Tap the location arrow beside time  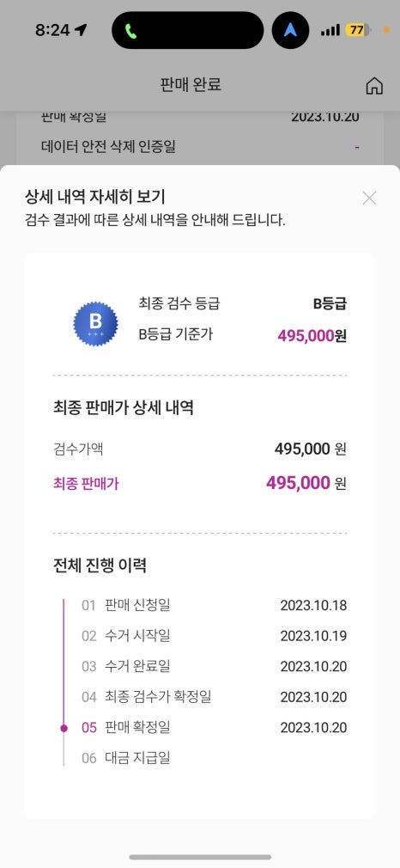click(82, 30)
